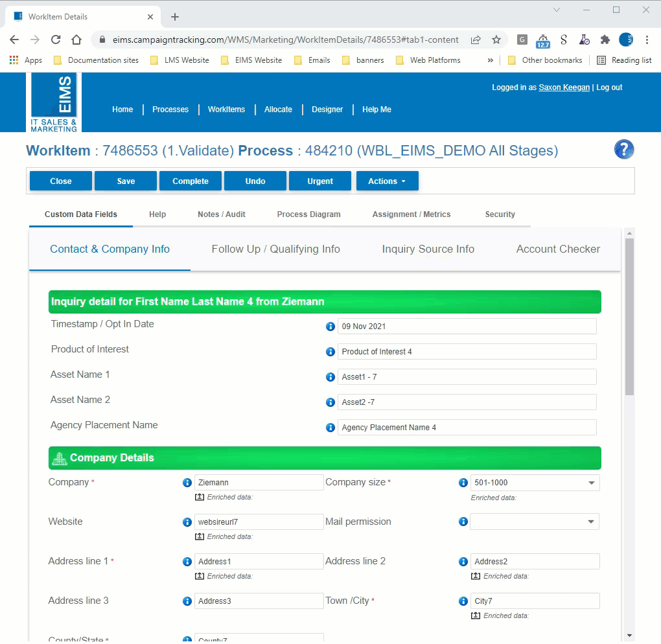661x644 pixels.
Task: Open the tab search chevron in title bar
Action: click(557, 10)
